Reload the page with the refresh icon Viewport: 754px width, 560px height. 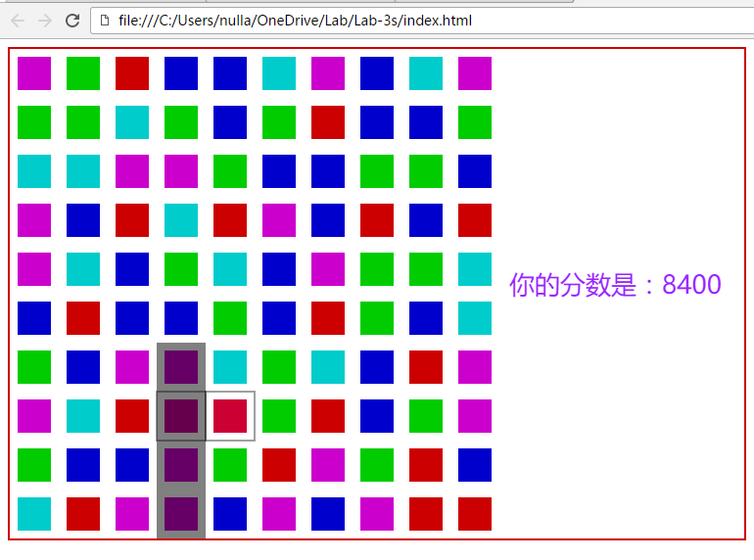point(72,21)
